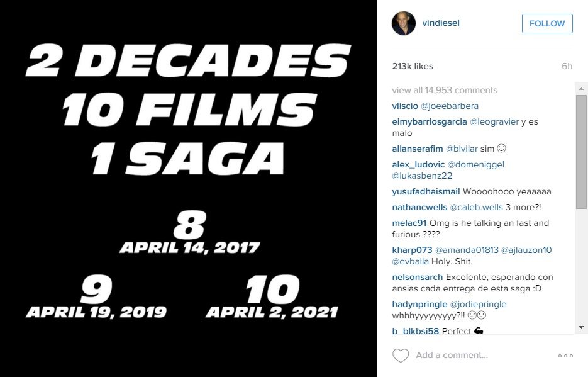This screenshot has width=588, height=377.
Task: Click the vindiesel profile picture
Action: 404,23
